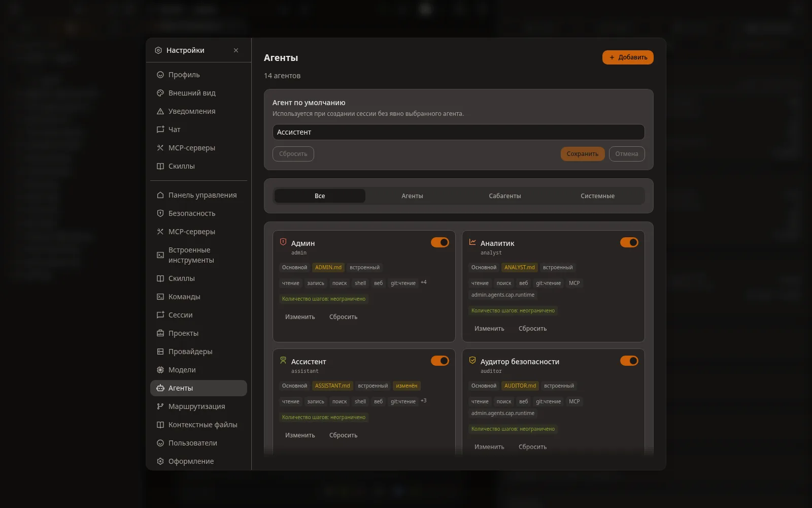Open Контекстные файлы section
Image resolution: width=812 pixels, height=508 pixels.
pos(198,425)
